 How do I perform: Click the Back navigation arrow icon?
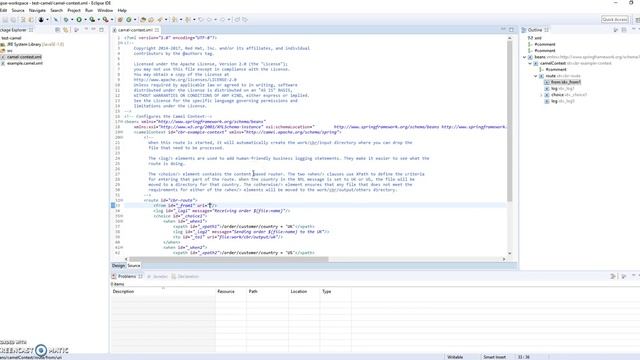pos(209,20)
